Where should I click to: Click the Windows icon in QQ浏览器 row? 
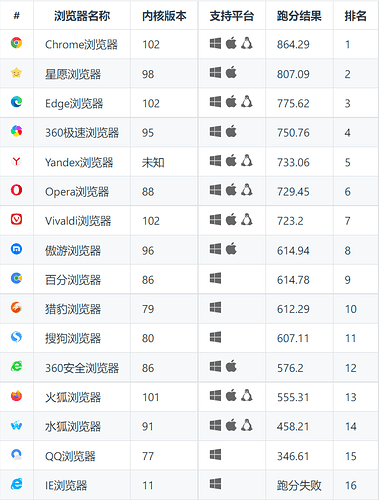pyautogui.click(x=215, y=454)
